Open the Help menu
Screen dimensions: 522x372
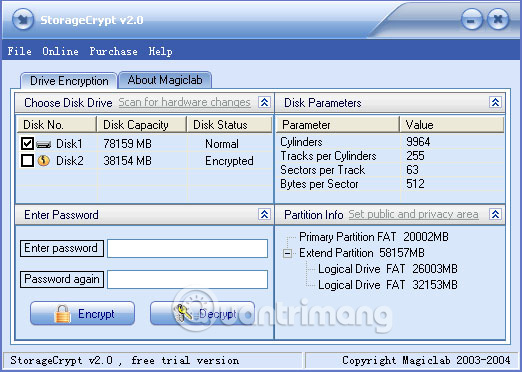[x=160, y=51]
